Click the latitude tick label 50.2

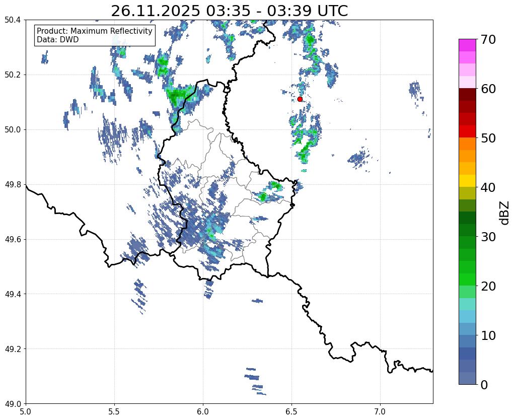[x=13, y=75]
